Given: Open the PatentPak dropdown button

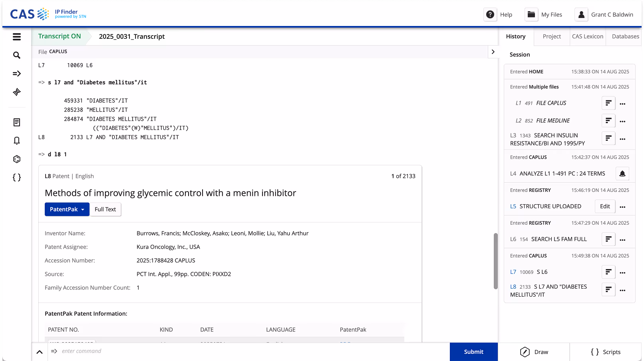Looking at the screenshot, I should pyautogui.click(x=67, y=209).
